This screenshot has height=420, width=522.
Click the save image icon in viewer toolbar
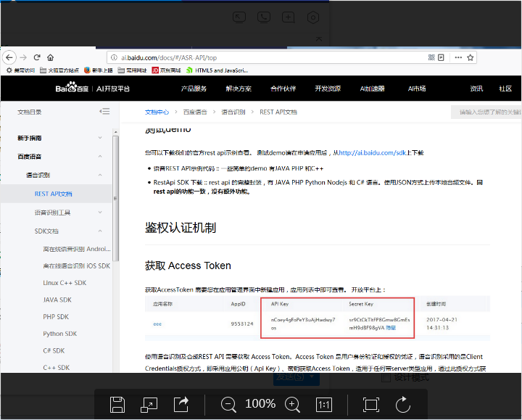(x=117, y=405)
